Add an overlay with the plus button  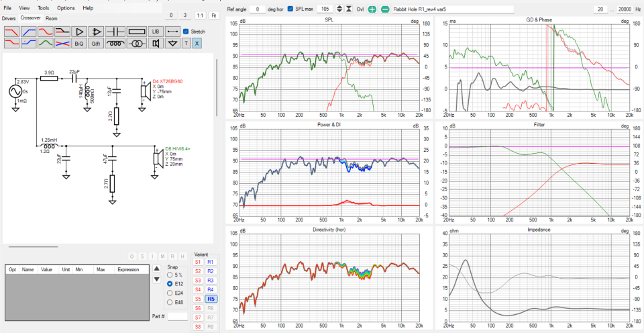[x=372, y=9]
